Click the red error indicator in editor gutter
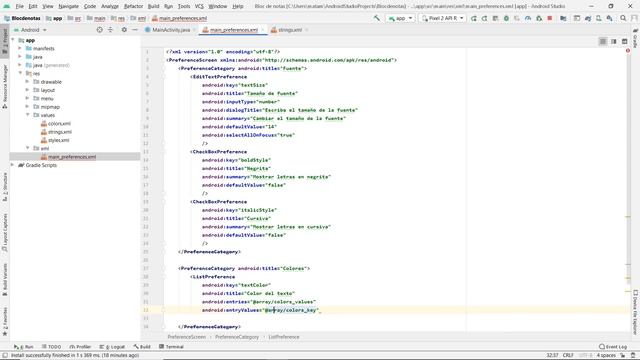Image resolution: width=640 pixels, height=360 pixels. [628, 51]
